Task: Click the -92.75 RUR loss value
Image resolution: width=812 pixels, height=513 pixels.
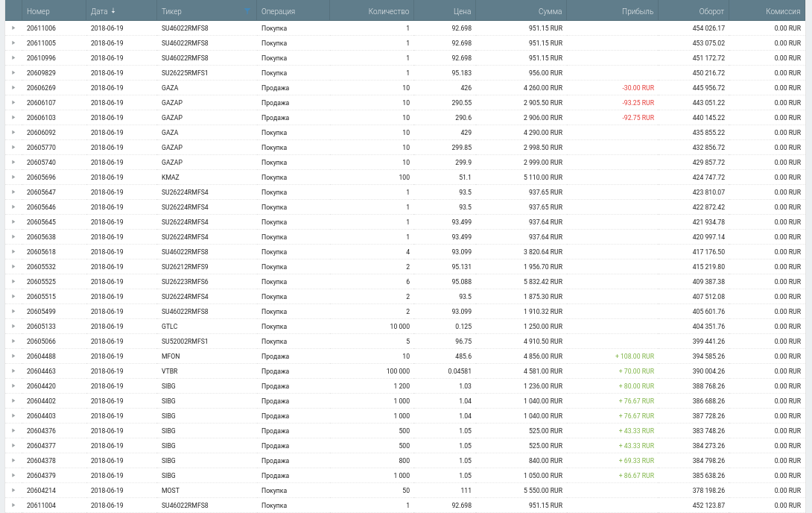Action: 638,118
